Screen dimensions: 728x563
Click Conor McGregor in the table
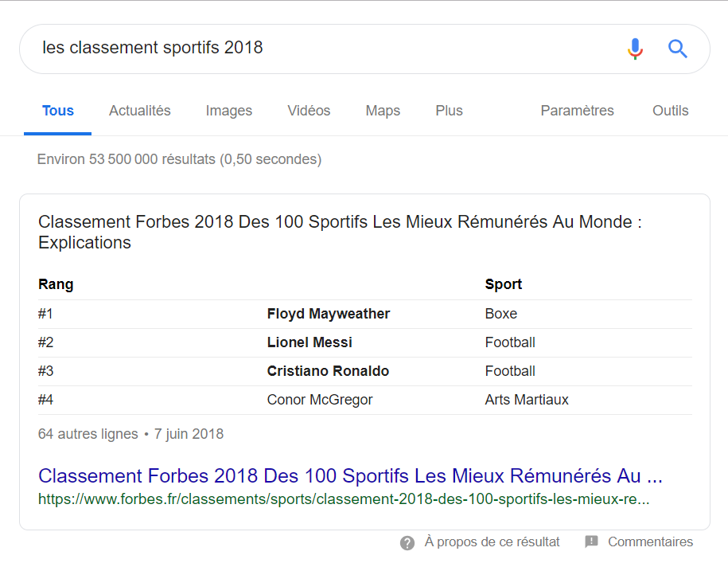[320, 400]
